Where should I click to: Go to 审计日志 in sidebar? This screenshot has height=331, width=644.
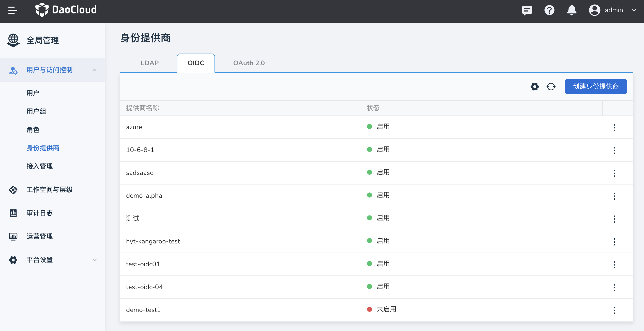point(40,213)
